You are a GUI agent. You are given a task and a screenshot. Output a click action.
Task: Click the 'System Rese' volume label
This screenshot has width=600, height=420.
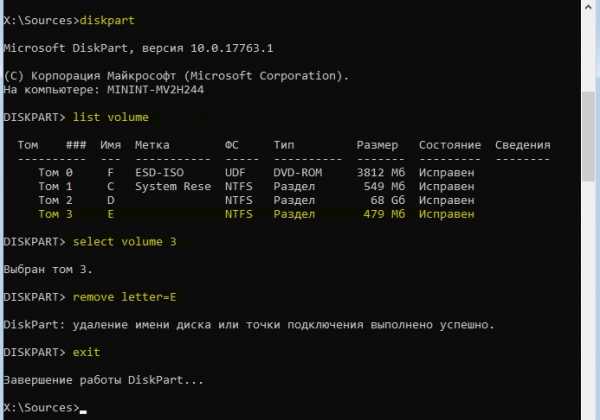click(173, 186)
